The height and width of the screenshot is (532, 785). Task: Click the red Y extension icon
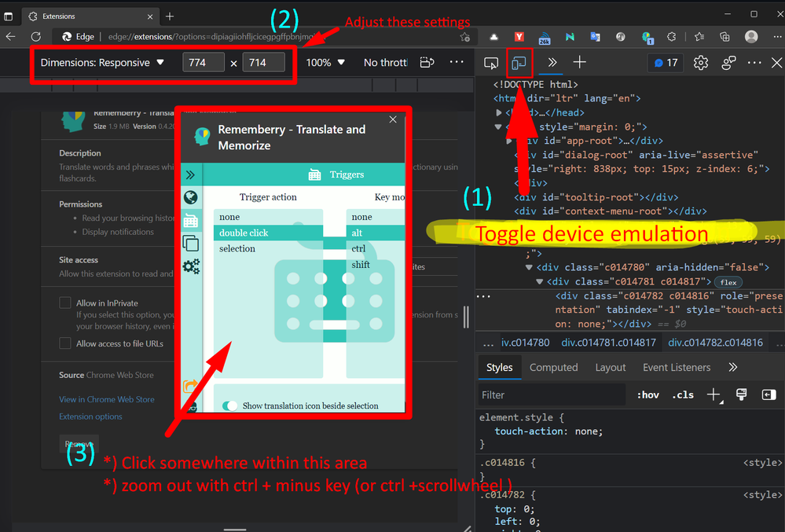tap(519, 36)
